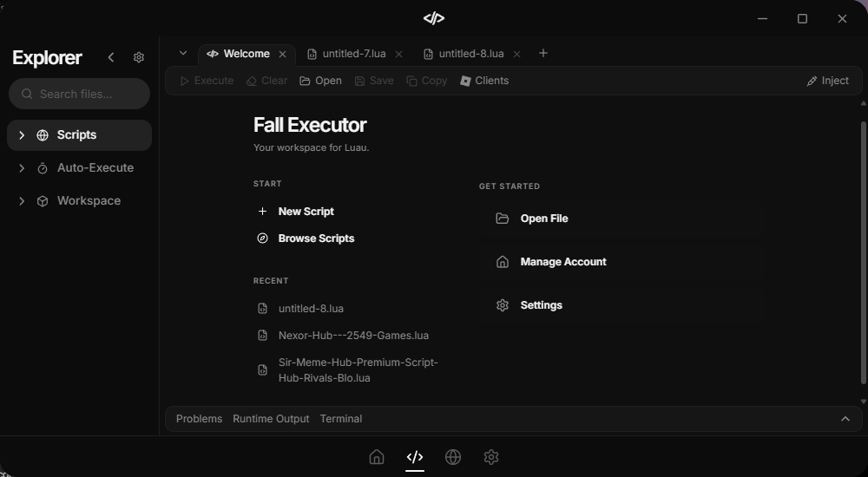Click the Inject button
868x477 pixels.
click(827, 81)
